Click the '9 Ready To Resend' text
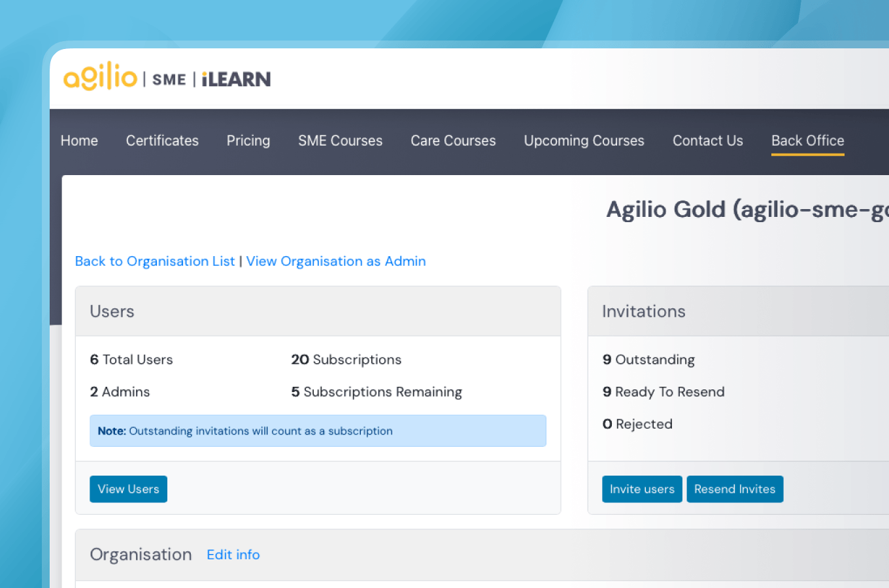The image size is (889, 588). coord(663,391)
